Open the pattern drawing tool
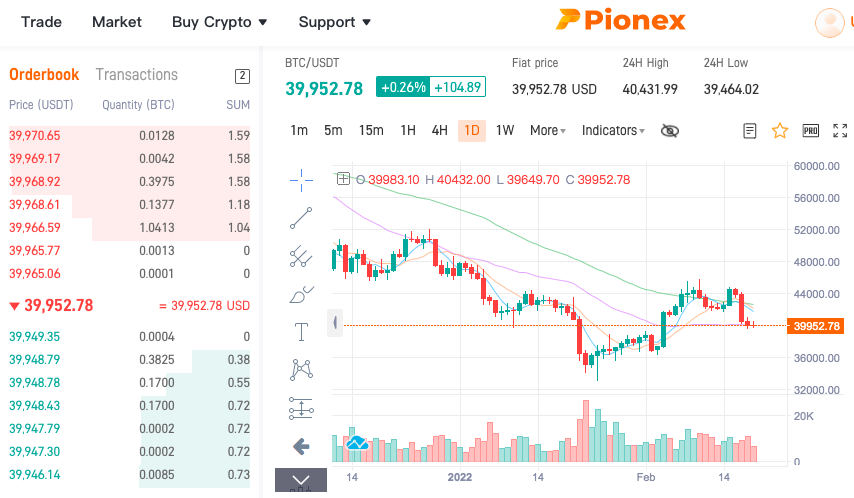Image resolution: width=854 pixels, height=498 pixels. [x=301, y=369]
